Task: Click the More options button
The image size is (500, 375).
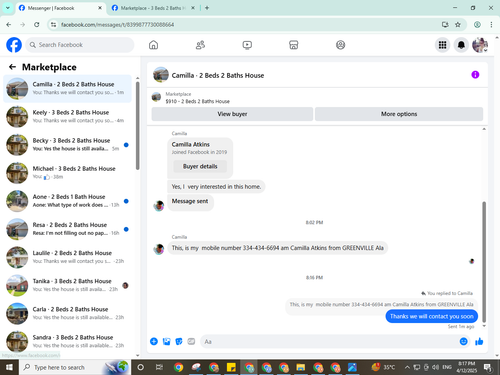Action: tap(399, 114)
